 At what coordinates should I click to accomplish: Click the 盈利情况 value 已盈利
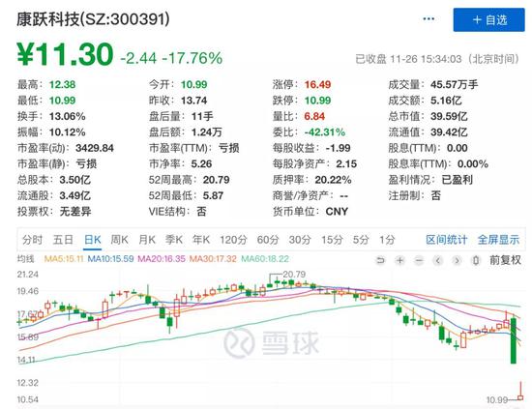point(457,180)
